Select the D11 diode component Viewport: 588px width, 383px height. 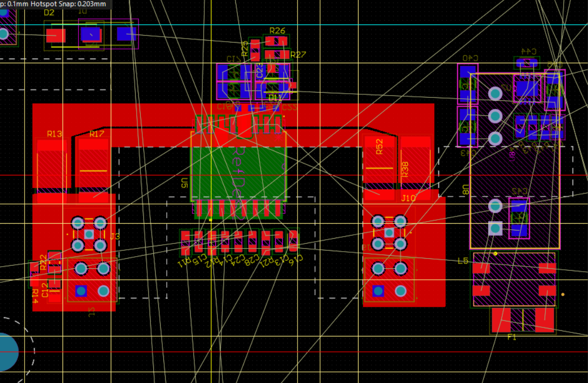[277, 85]
